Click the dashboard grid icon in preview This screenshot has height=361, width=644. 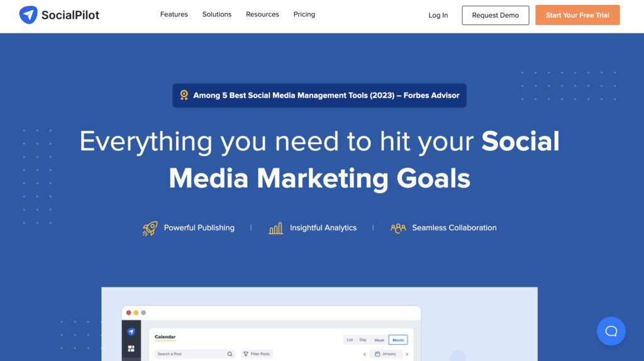point(131,348)
